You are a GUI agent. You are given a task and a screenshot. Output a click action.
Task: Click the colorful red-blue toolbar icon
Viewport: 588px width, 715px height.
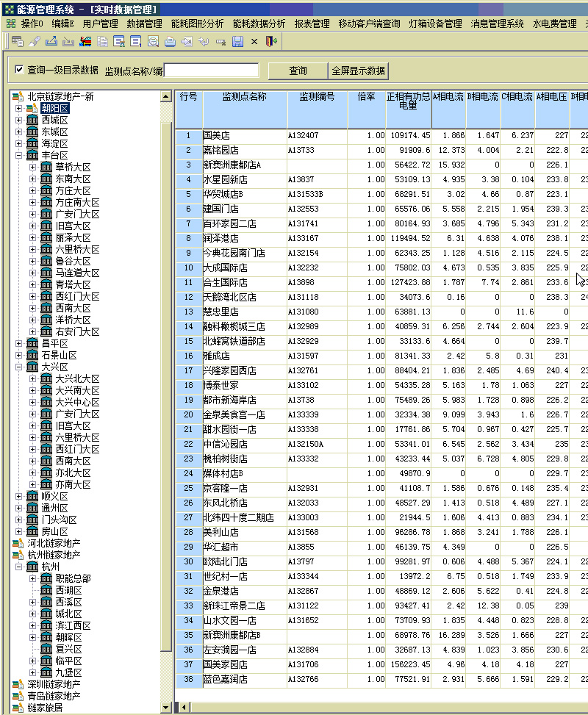[x=85, y=42]
